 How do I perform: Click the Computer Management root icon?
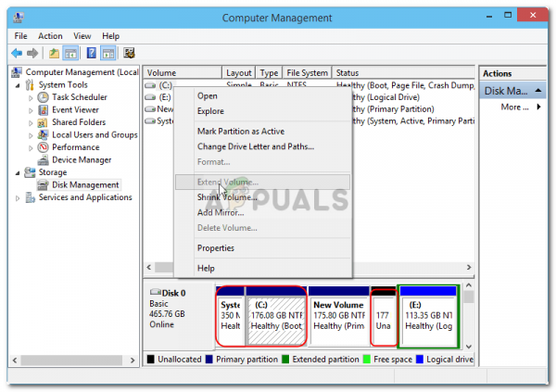(x=17, y=72)
